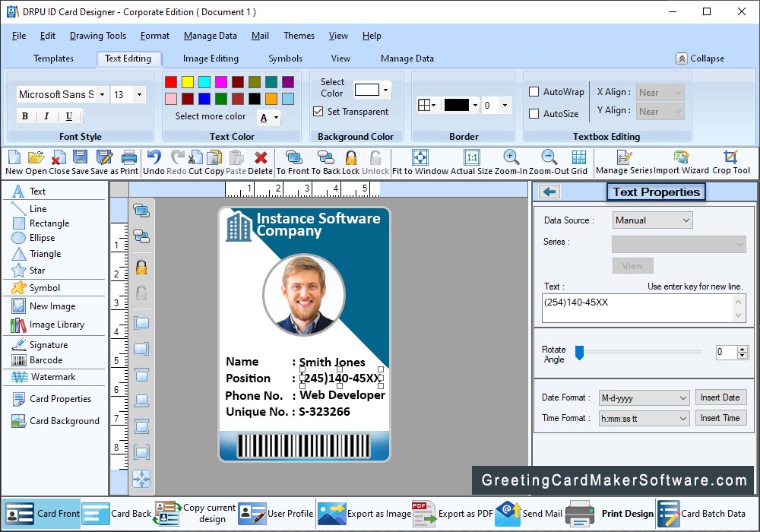Viewport: 760px width, 532px height.
Task: Open the font name dropdown
Action: pos(102,94)
